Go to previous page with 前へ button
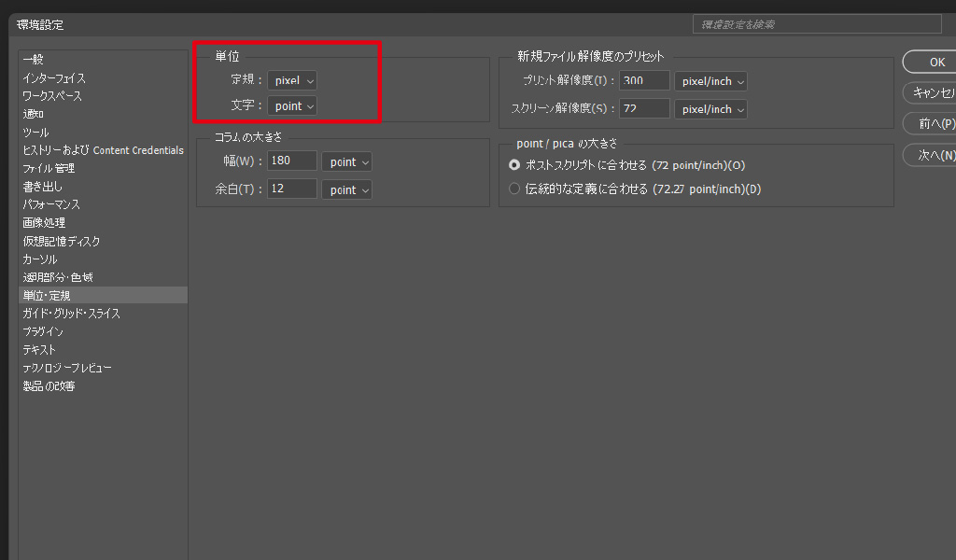The width and height of the screenshot is (956, 560). click(x=932, y=123)
